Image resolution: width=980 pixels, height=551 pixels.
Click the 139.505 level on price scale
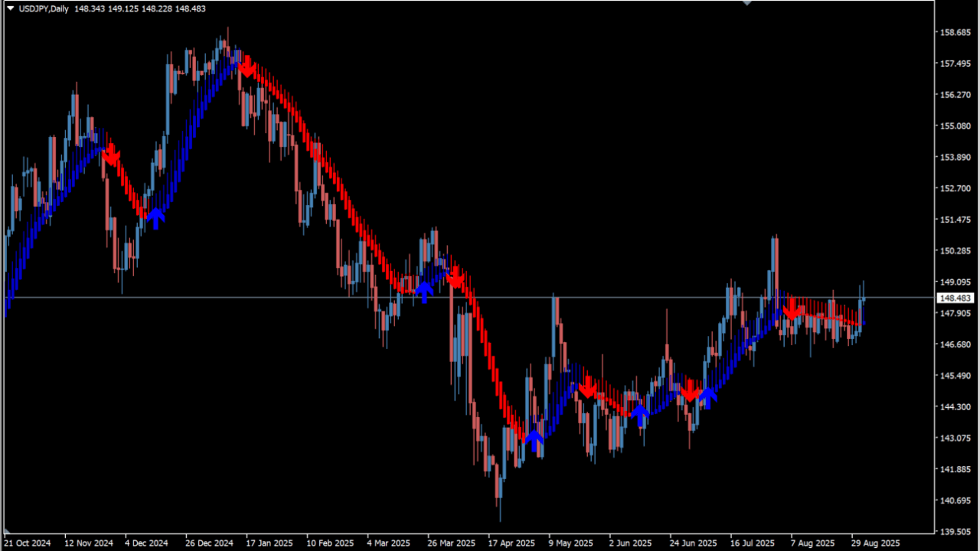[955, 532]
